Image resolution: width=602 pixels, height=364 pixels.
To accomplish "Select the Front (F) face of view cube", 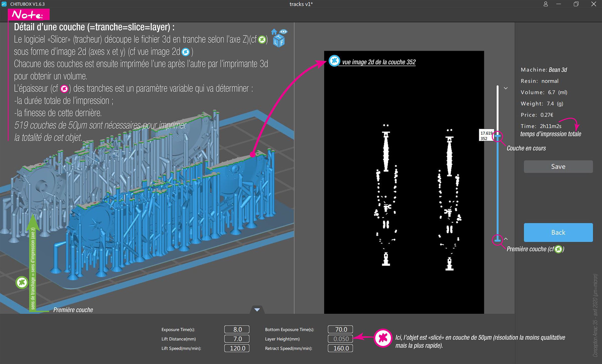I will (282, 42).
